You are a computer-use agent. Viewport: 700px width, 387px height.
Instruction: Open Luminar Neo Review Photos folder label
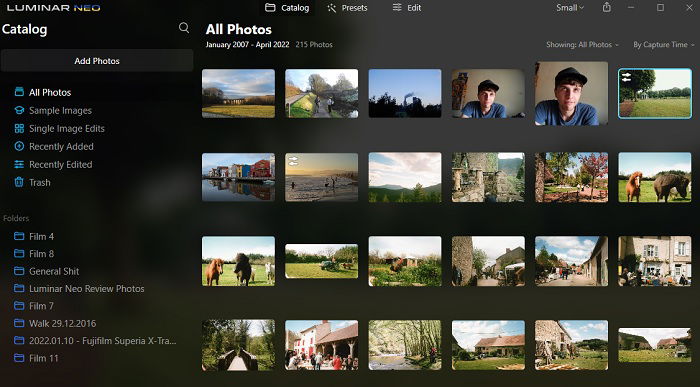87,288
